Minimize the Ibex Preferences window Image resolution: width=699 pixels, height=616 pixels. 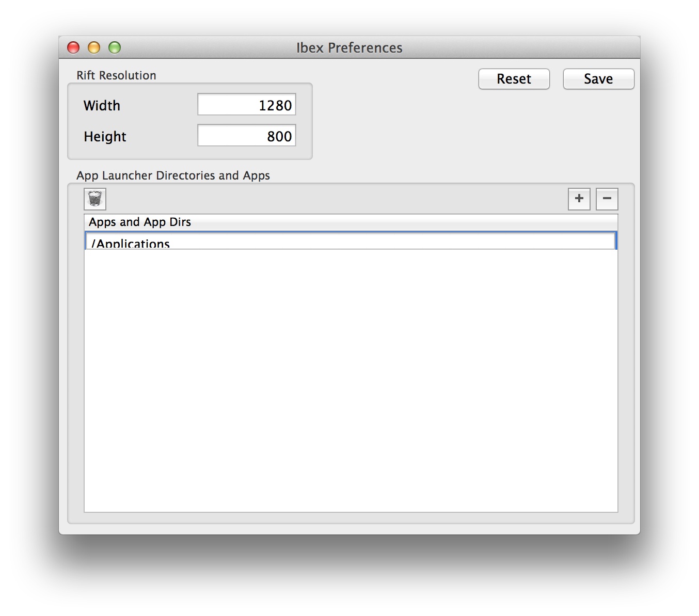pyautogui.click(x=94, y=47)
